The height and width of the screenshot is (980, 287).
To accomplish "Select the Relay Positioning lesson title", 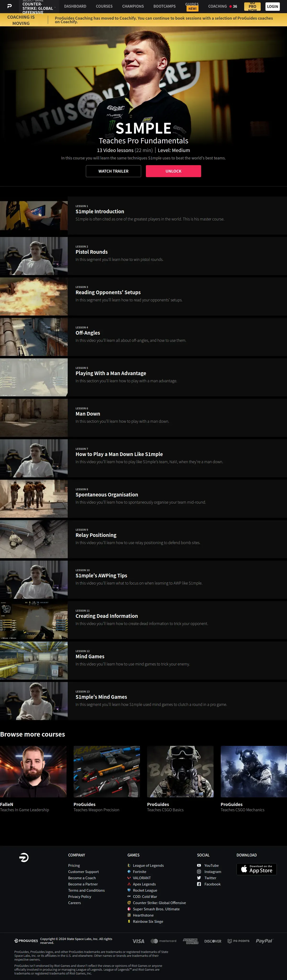I will [96, 535].
